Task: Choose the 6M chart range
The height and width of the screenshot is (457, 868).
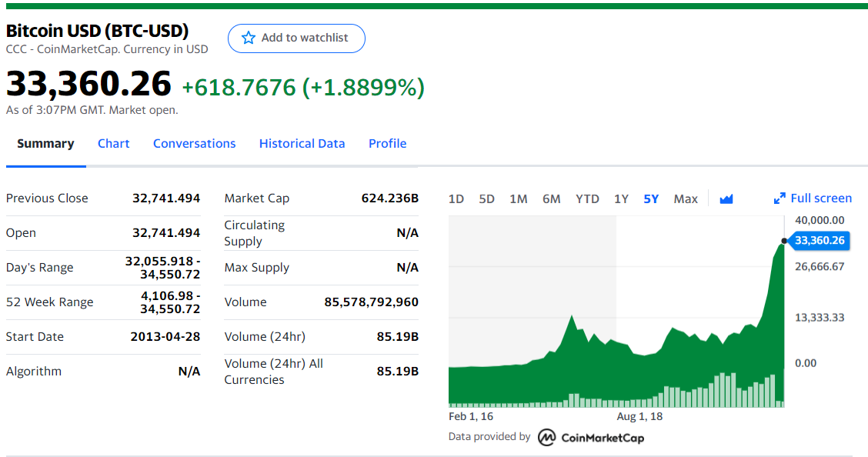Action: (552, 199)
